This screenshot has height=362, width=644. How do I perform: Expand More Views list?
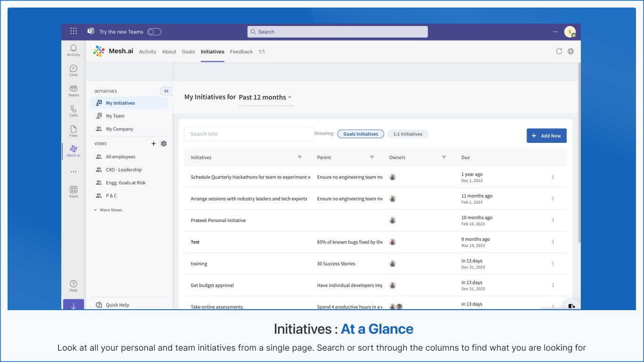pyautogui.click(x=108, y=210)
